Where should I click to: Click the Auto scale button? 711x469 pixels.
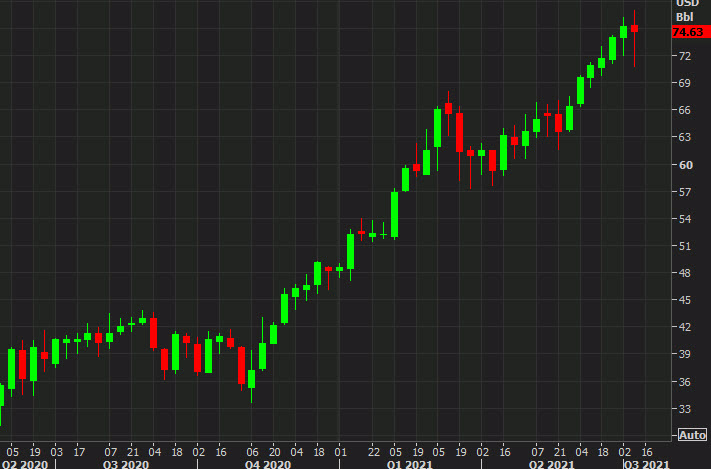pyautogui.click(x=692, y=435)
